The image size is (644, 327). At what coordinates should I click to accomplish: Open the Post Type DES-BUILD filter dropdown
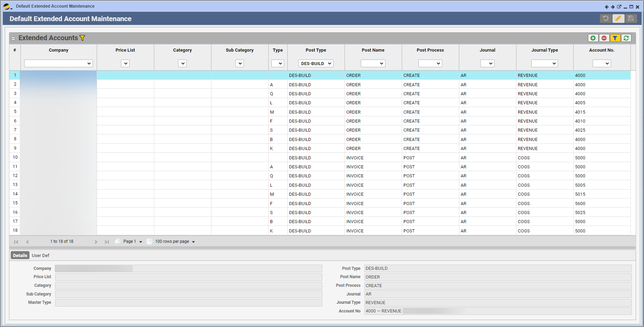[x=316, y=63]
